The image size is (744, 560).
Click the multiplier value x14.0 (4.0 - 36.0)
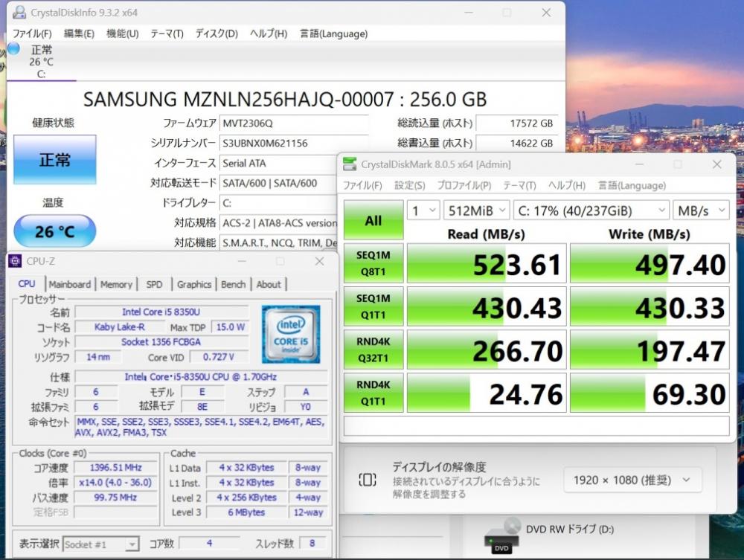[x=116, y=483]
